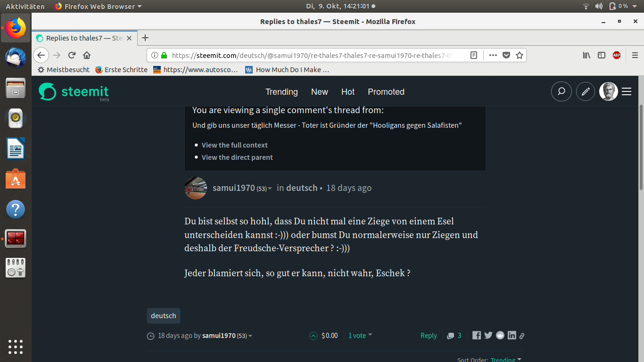Toggle the Firefox sidebar view

tap(602, 55)
